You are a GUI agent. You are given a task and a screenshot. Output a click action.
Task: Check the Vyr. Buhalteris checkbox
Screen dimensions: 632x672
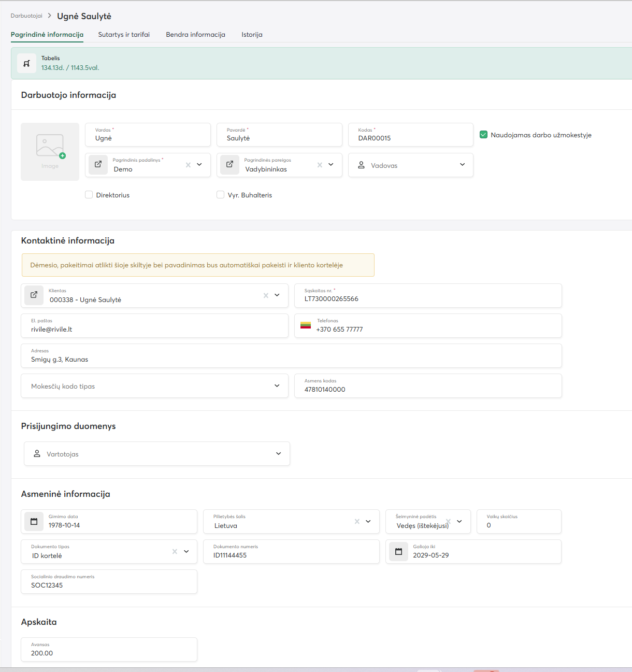(x=221, y=195)
